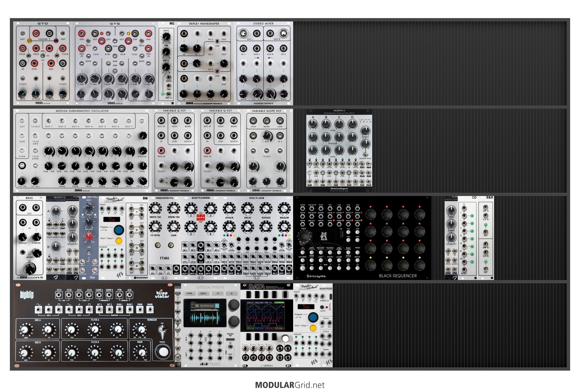Click the 'MEDUSA SUBHARMONIC OSCILLATOR' title text
580x392 pixels.
coord(82,111)
